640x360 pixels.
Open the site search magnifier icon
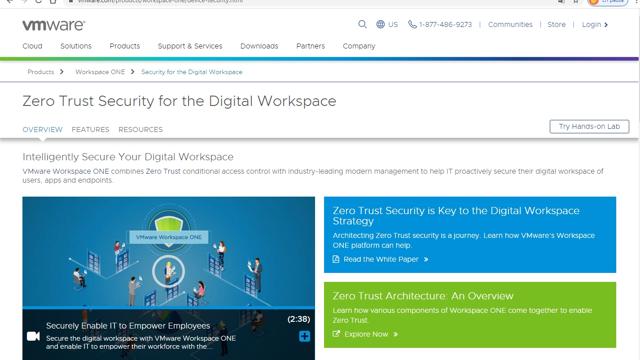coord(362,24)
